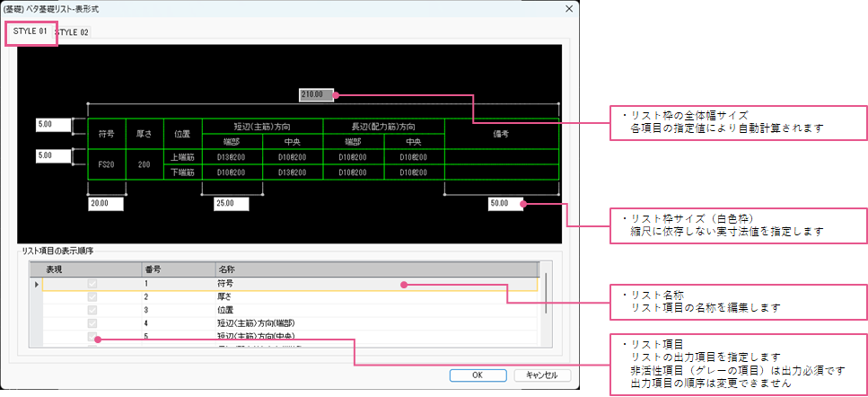Toggle the checkbox in row 厚さ
868x397 pixels.
[92, 296]
